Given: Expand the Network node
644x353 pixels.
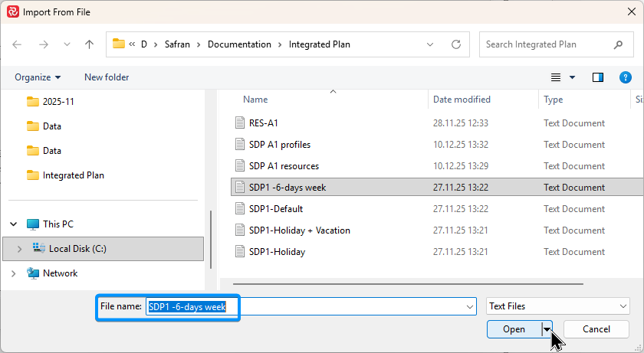Looking at the screenshot, I should pyautogui.click(x=14, y=273).
